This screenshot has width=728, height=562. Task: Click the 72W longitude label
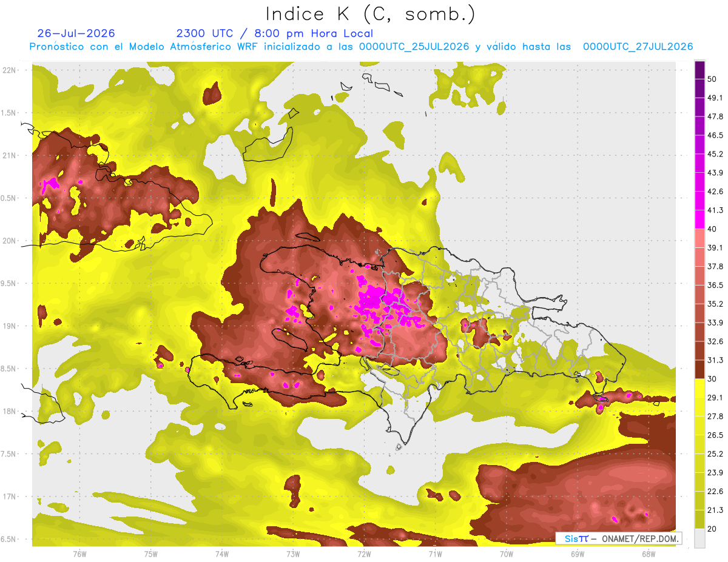[x=364, y=554]
